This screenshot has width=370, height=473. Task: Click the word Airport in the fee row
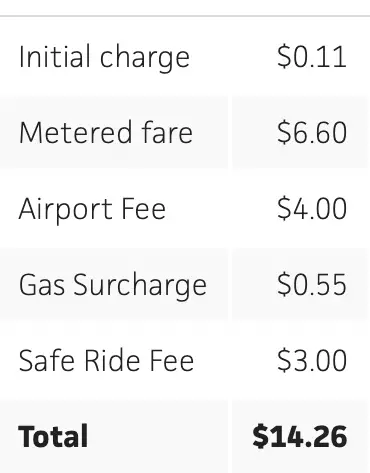(x=65, y=209)
